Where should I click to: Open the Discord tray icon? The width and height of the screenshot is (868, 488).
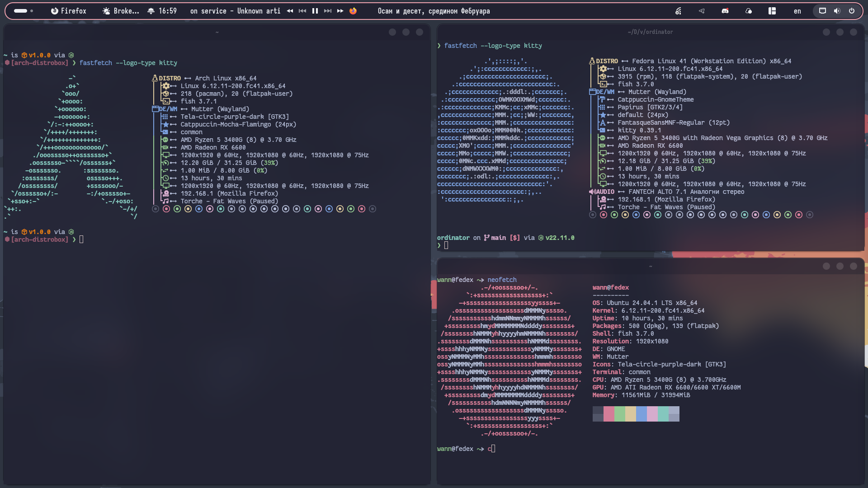coord(725,11)
